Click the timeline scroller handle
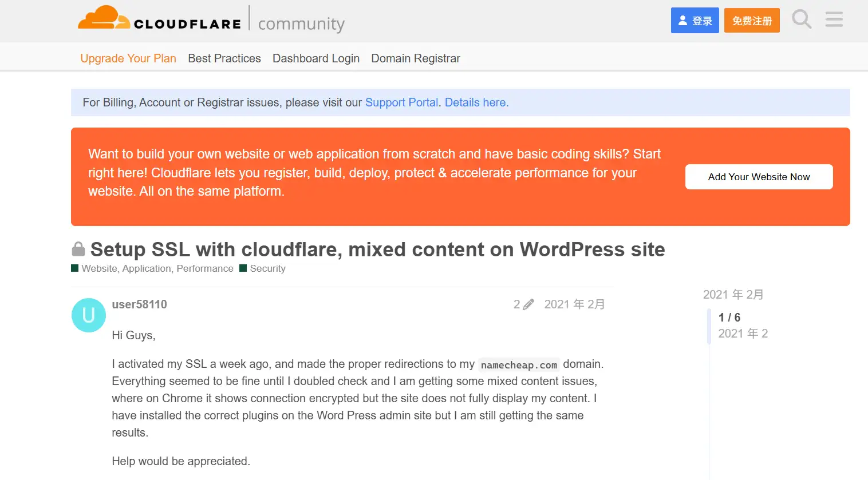The image size is (868, 480). (x=709, y=326)
